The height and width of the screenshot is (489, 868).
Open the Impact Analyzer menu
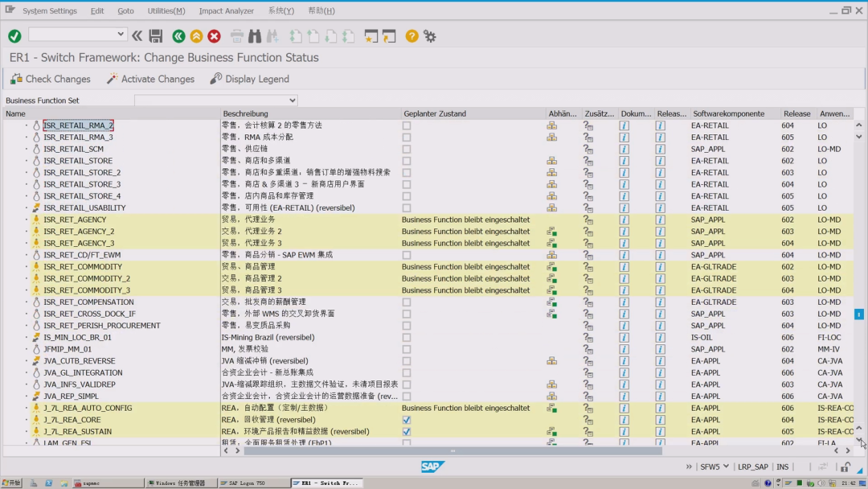tap(227, 10)
